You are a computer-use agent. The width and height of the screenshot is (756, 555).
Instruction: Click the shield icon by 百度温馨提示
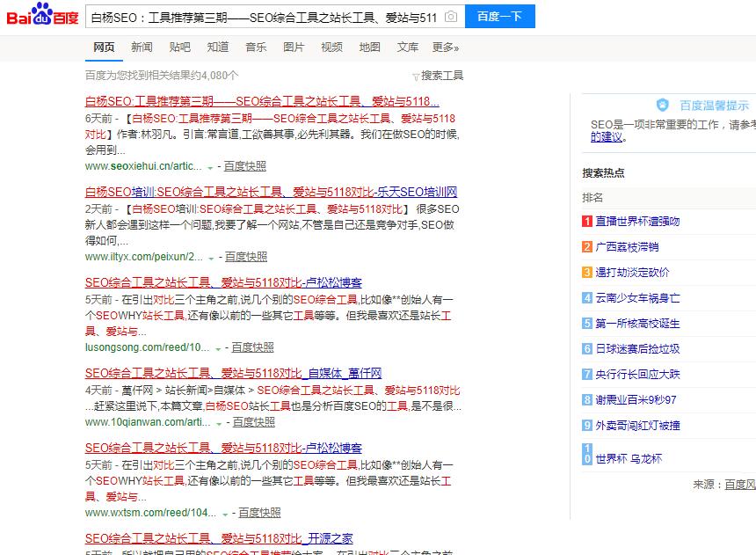click(663, 105)
